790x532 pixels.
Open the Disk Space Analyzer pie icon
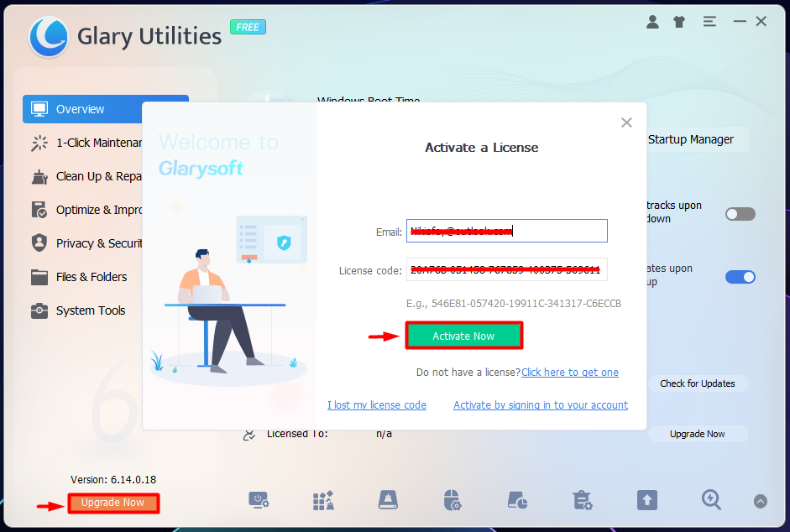[x=517, y=501]
